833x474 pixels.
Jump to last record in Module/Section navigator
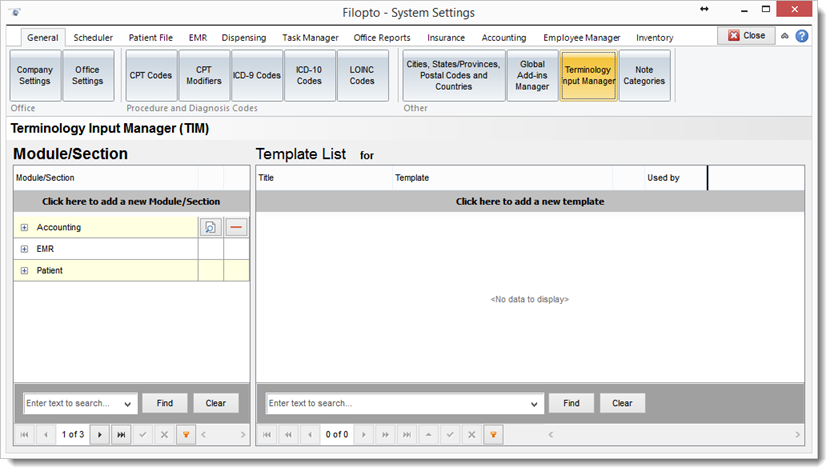coord(121,435)
